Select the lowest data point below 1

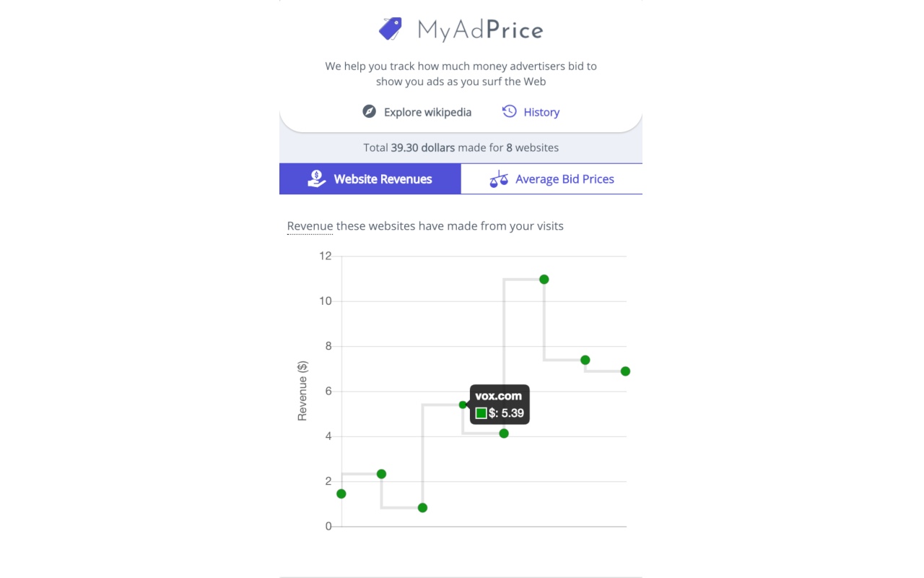(x=422, y=508)
